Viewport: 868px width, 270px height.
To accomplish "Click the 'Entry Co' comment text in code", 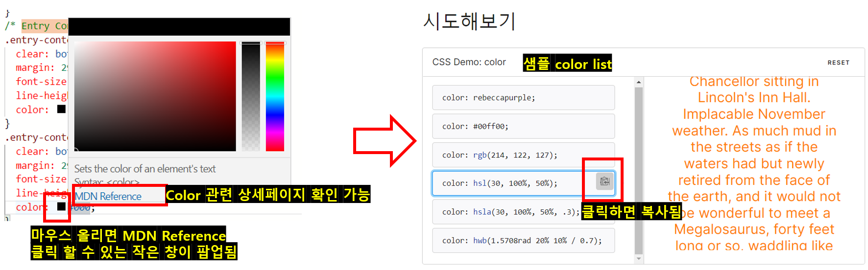I will pyautogui.click(x=44, y=26).
